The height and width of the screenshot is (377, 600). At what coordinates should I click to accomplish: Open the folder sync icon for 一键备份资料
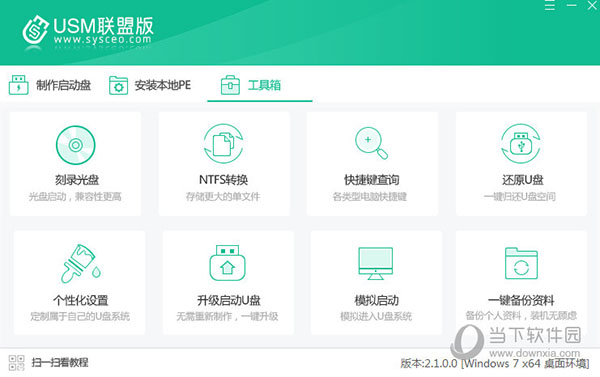[x=521, y=263]
